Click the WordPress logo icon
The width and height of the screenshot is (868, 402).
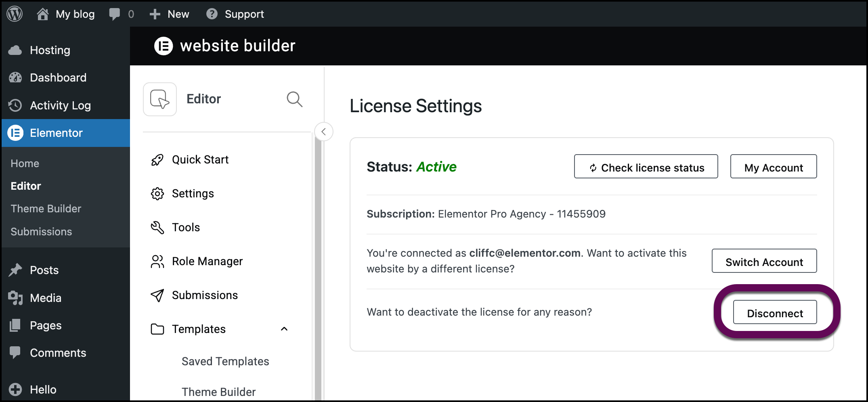tap(15, 14)
